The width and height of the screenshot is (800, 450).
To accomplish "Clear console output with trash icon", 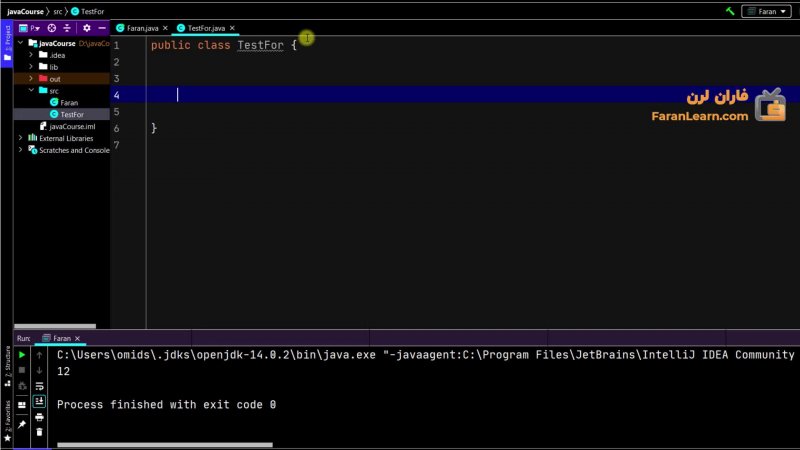I will pos(39,432).
